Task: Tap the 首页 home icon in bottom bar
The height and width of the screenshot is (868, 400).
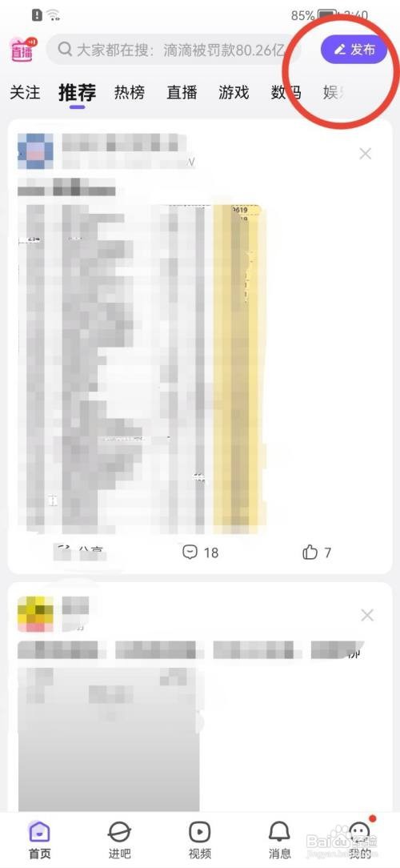Action: click(x=39, y=839)
